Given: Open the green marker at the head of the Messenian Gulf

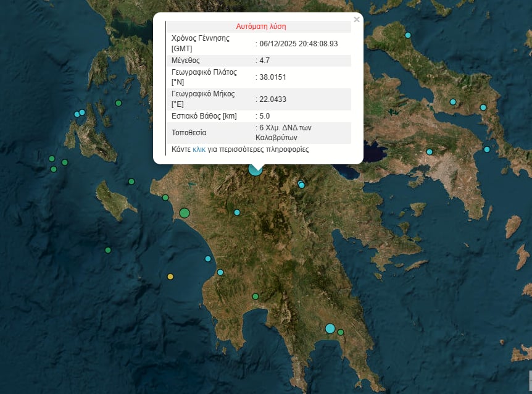Looking at the screenshot, I should pos(255,296).
